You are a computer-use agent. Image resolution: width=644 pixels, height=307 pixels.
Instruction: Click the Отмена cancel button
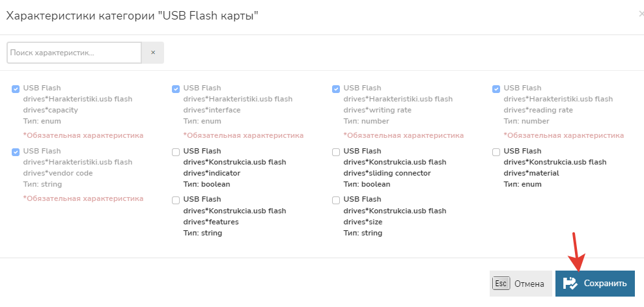(529, 284)
